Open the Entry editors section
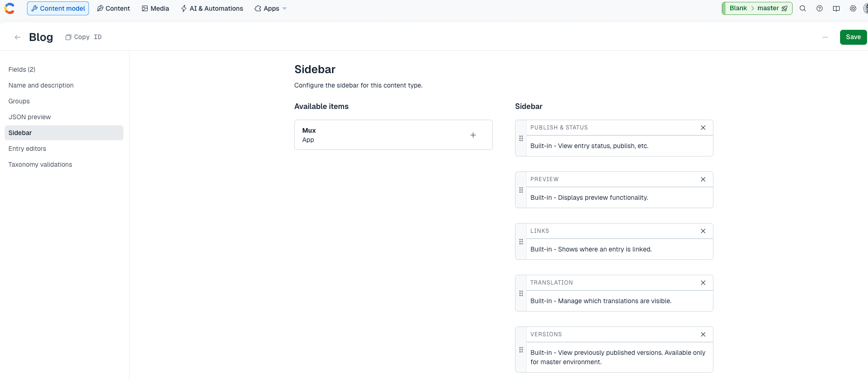 click(x=27, y=149)
